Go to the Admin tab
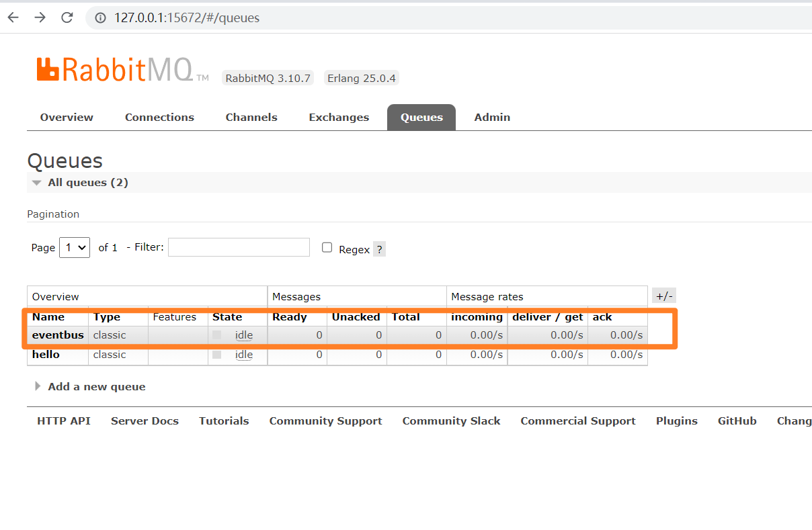 [492, 118]
